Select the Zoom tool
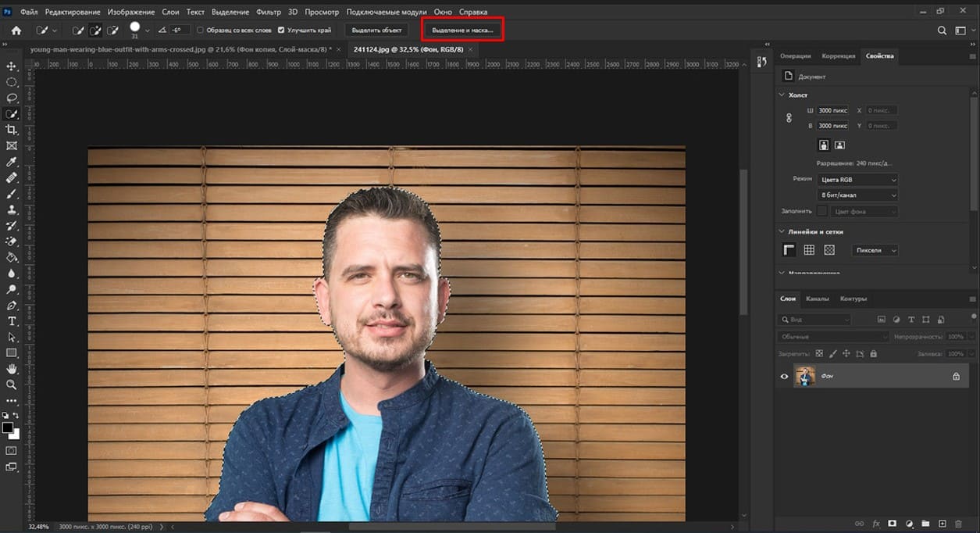Screen dimensions: 980x533 [x=12, y=385]
